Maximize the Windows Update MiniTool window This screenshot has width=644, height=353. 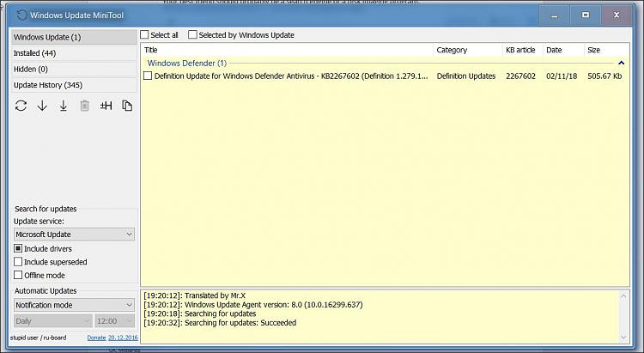click(x=586, y=15)
